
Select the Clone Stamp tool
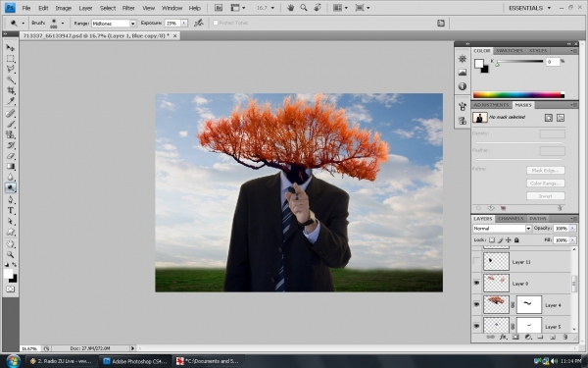pos(10,134)
